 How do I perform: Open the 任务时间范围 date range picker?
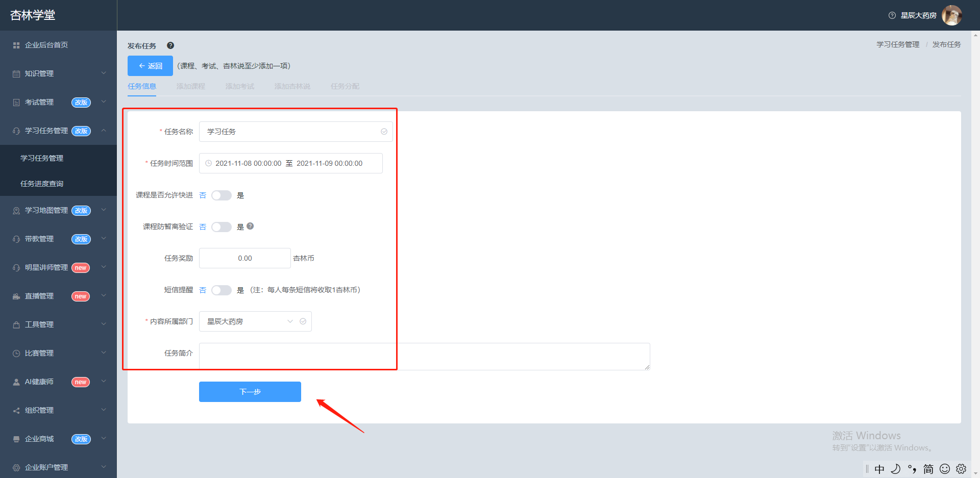[291, 163]
